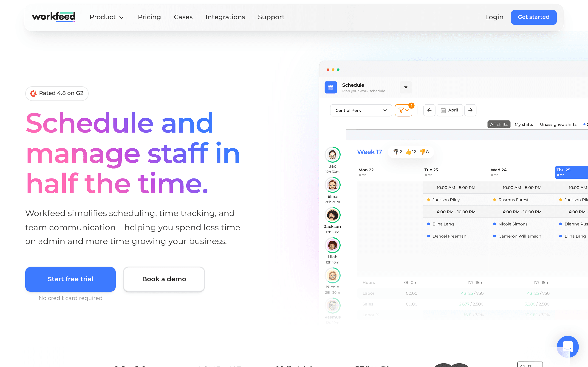Open the Central Perk location dropdown
This screenshot has height=367, width=588.
361,110
